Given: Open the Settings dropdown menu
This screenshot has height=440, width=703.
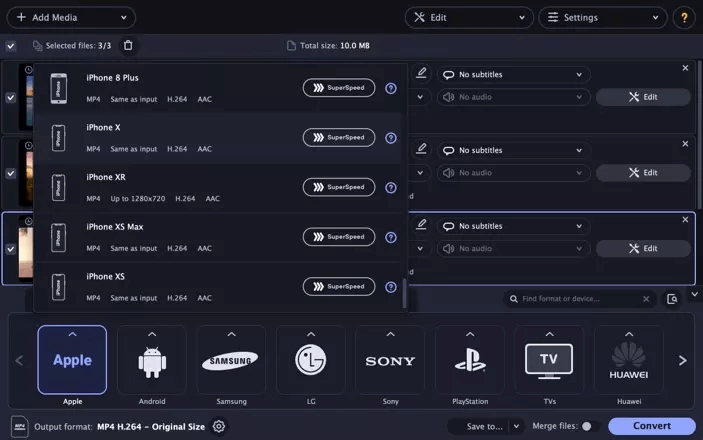Looking at the screenshot, I should [603, 17].
